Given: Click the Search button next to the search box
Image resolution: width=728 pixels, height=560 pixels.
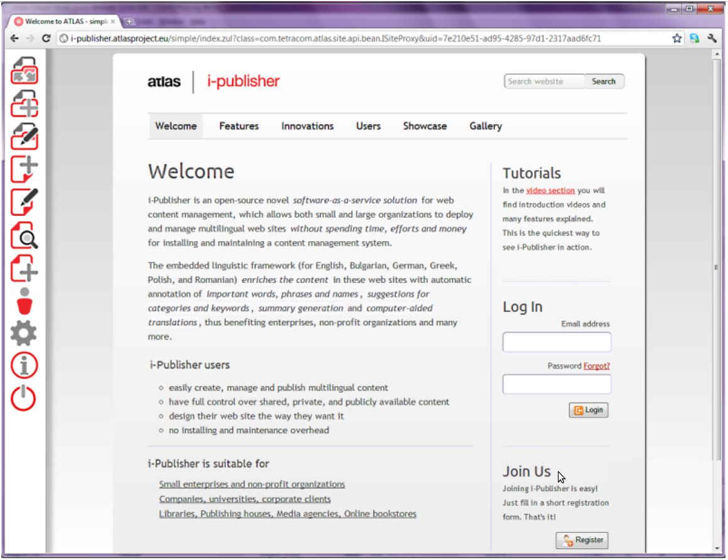Looking at the screenshot, I should 604,81.
